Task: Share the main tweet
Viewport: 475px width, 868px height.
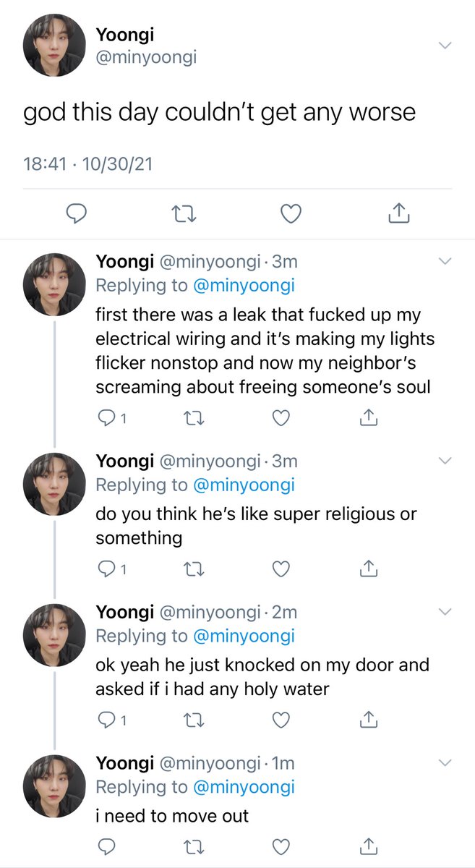Action: pos(399,213)
